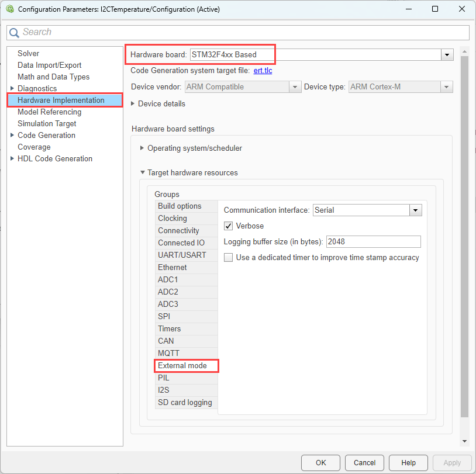This screenshot has width=476, height=474.
Task: Select the UART/USART group
Action: pos(182,255)
